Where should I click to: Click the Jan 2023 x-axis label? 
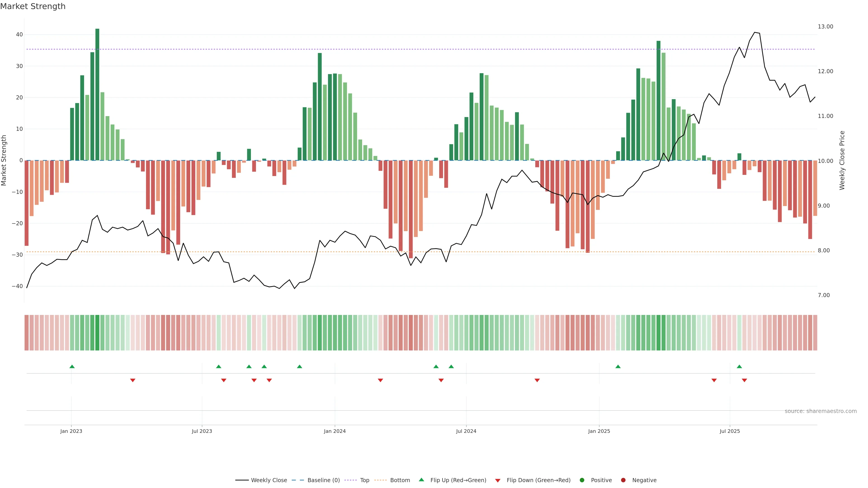(x=71, y=431)
